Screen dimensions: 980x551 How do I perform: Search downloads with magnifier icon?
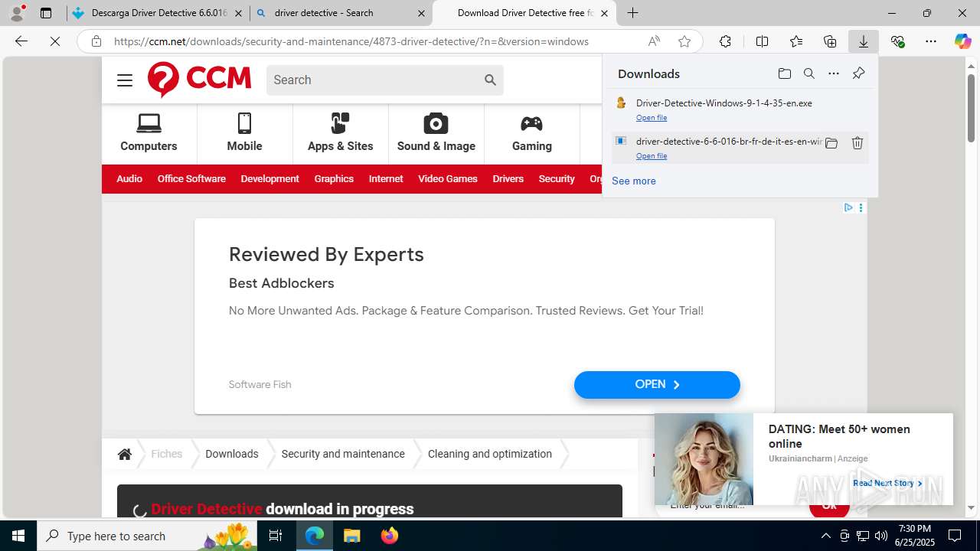coord(808,73)
